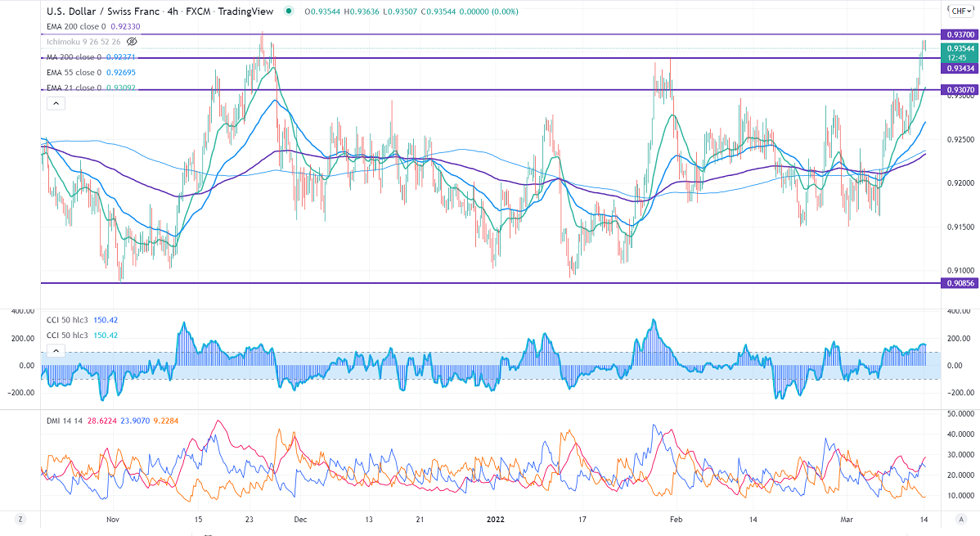Screen dimensions: 980x536
Task: Show the hidden Ichimoku indicator via eye icon
Action: (x=133, y=41)
